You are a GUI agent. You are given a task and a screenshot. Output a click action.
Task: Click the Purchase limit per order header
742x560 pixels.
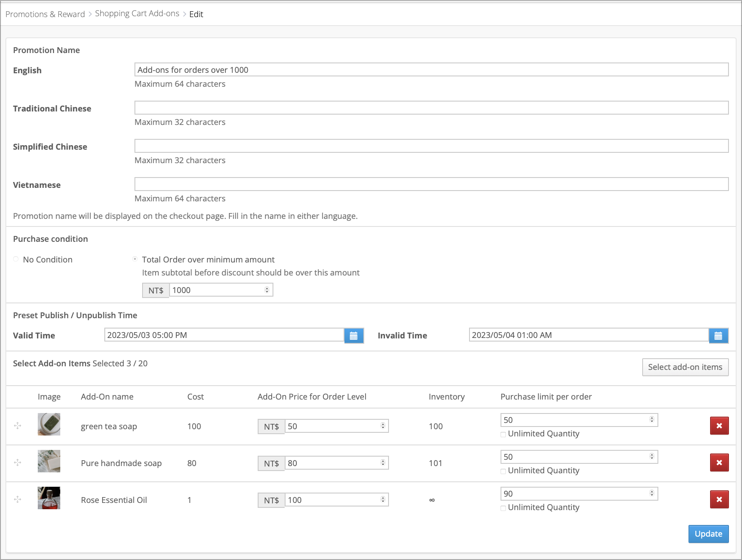click(x=546, y=397)
